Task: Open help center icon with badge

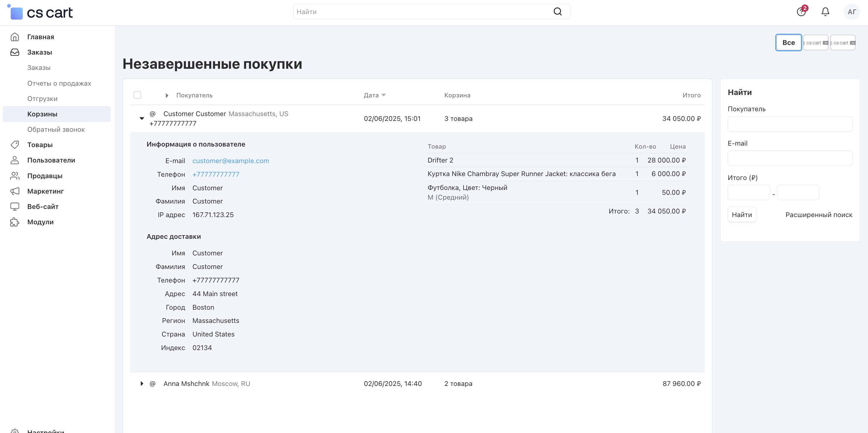Action: (801, 12)
